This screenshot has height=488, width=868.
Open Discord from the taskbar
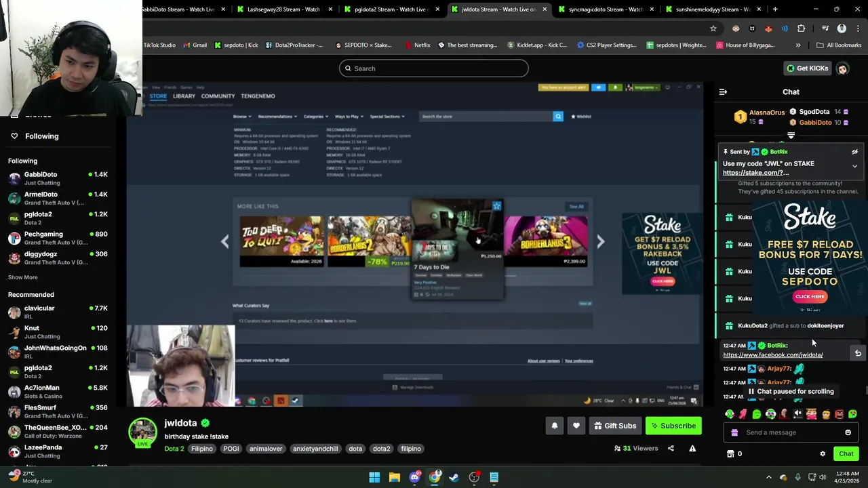click(414, 477)
